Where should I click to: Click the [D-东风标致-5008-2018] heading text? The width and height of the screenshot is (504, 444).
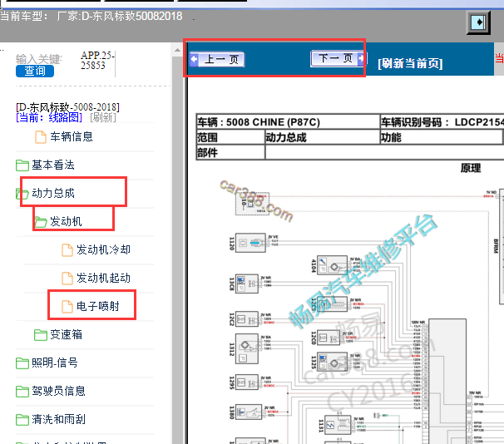point(68,106)
